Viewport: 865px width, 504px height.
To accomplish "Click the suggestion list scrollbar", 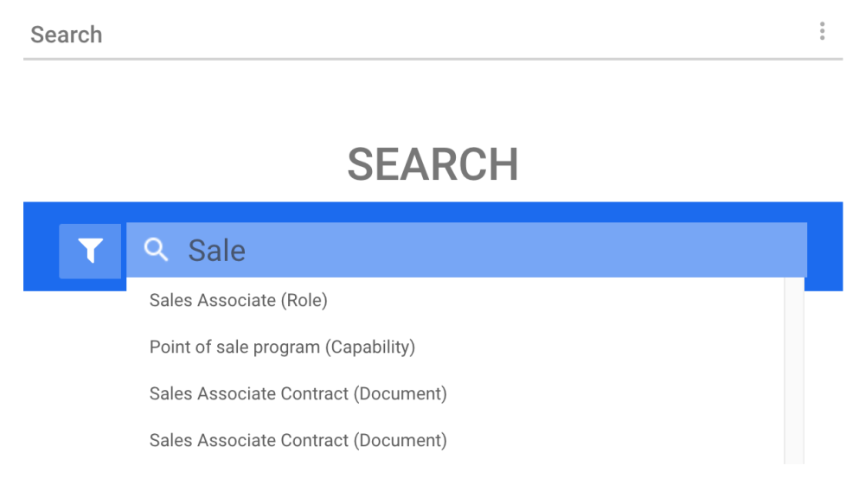I will click(794, 372).
